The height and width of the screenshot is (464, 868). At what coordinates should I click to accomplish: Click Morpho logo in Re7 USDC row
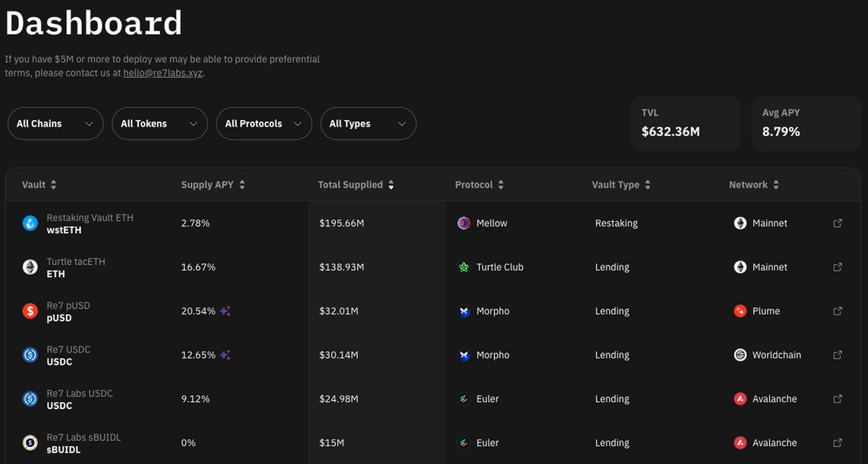tap(464, 355)
